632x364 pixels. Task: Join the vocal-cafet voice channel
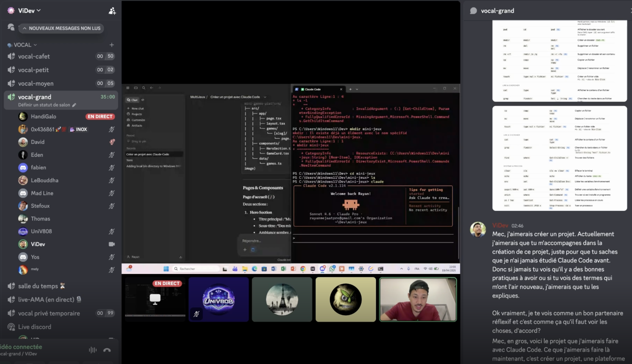61,56
